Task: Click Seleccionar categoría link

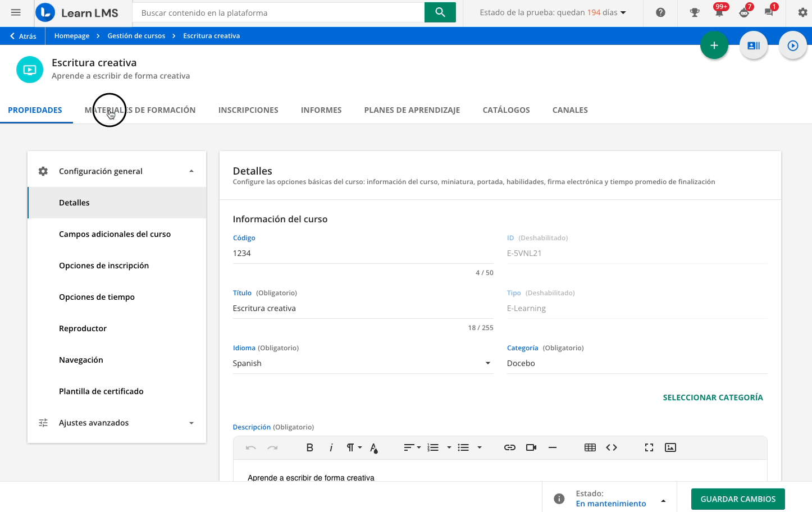Action: tap(713, 397)
